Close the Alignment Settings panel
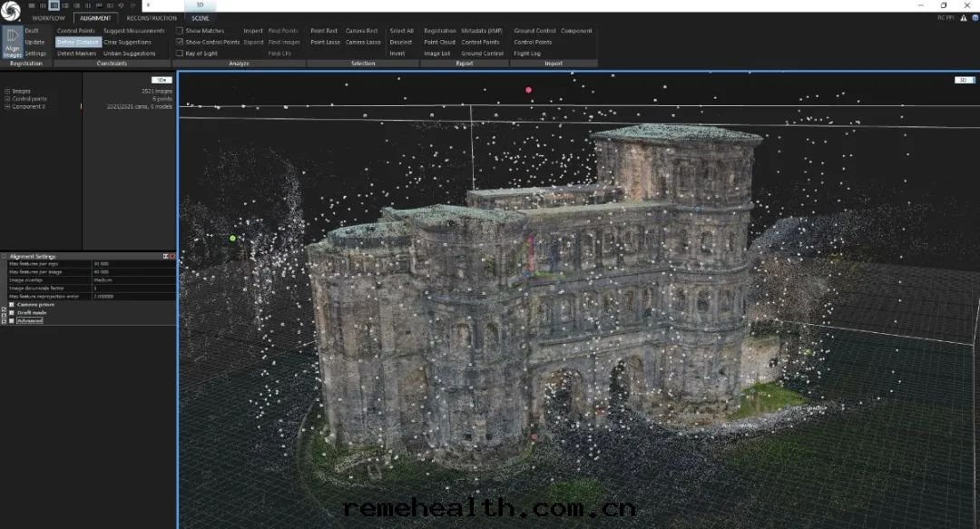This screenshot has width=980, height=529. (171, 257)
